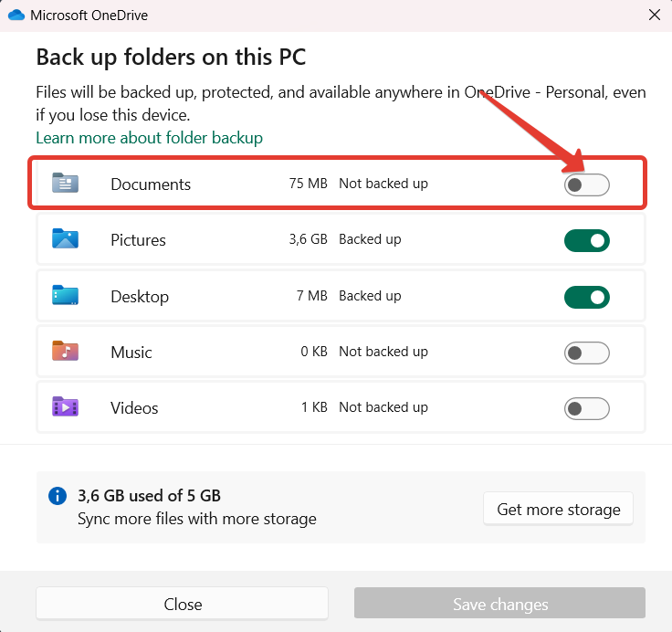Image resolution: width=672 pixels, height=632 pixels.
Task: Click the Desktop folder icon
Action: pos(65,296)
